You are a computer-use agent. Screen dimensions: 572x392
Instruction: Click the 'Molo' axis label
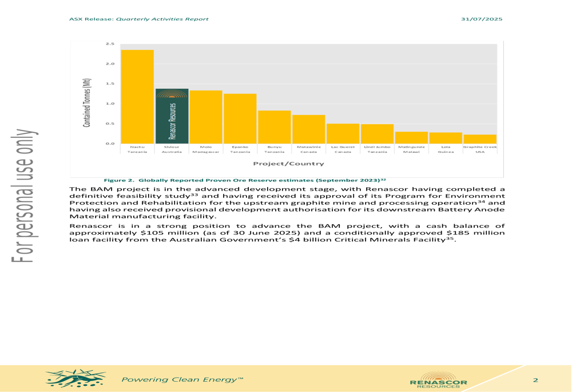(206, 147)
